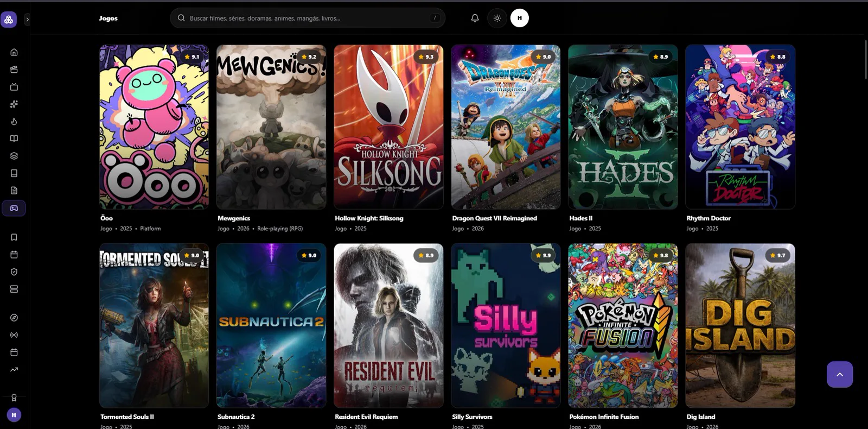The width and height of the screenshot is (868, 429).
Task: Click the "Öoo" title link
Action: click(x=106, y=218)
